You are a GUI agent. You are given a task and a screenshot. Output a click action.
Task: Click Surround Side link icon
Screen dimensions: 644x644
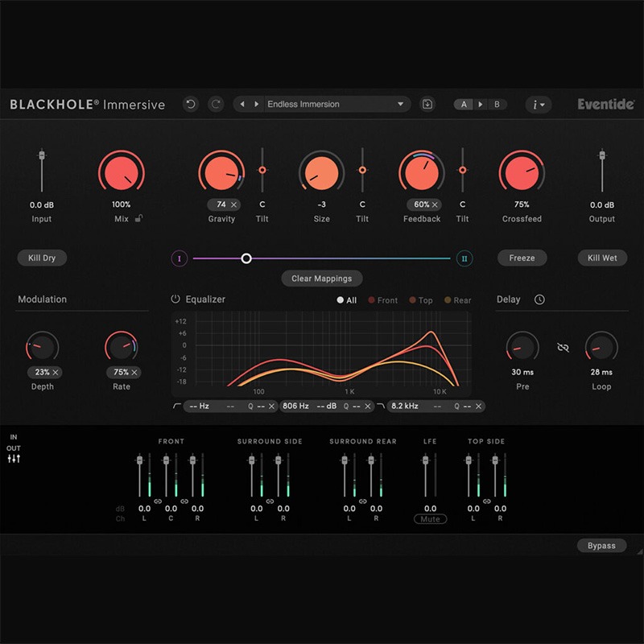pos(270,502)
